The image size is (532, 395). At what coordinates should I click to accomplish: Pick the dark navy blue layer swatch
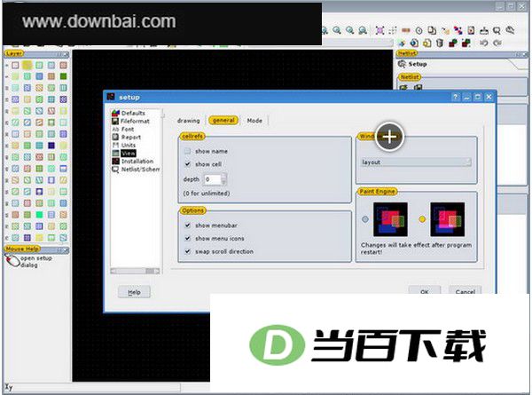(51, 146)
